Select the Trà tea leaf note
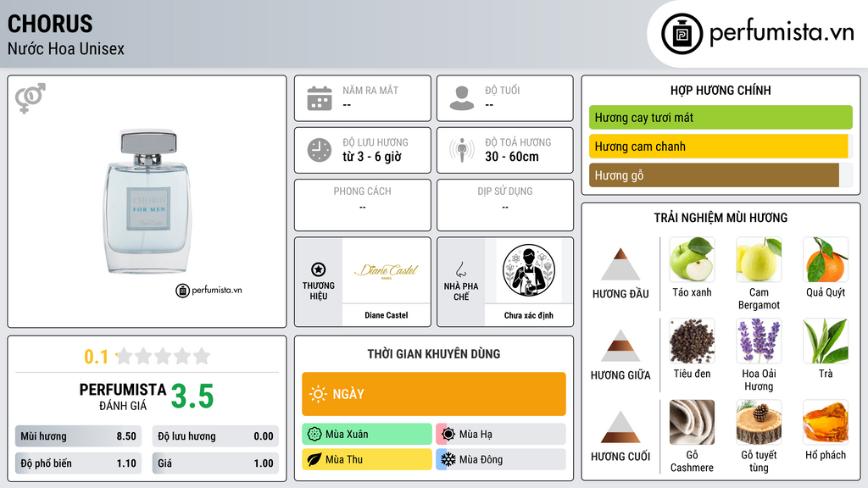The width and height of the screenshot is (868, 488). [826, 341]
